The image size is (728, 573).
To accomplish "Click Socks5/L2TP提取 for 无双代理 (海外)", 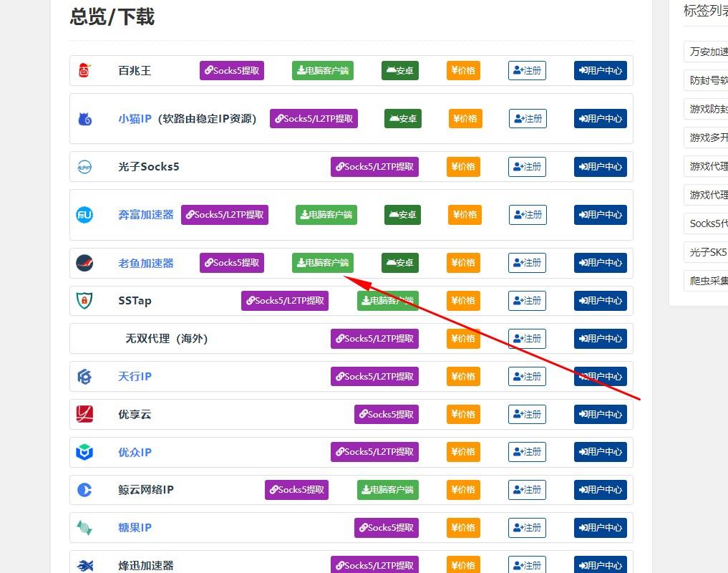I will (374, 338).
